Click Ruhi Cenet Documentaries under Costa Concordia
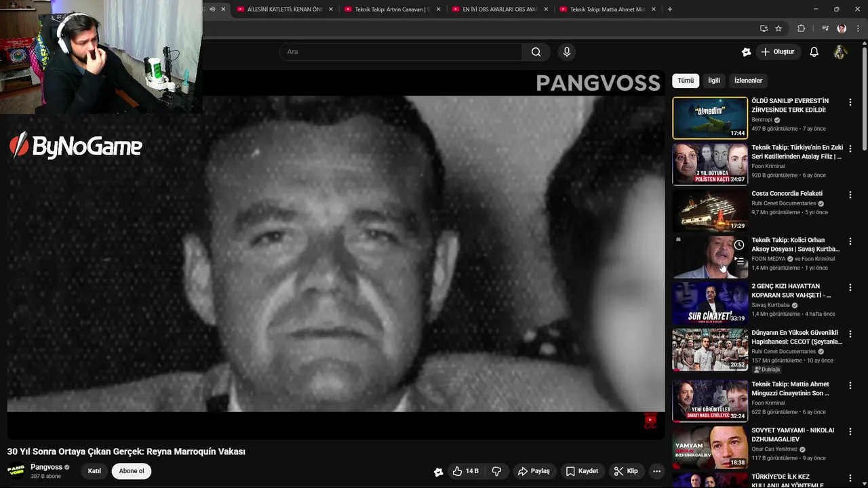The width and height of the screenshot is (868, 488). tap(783, 203)
